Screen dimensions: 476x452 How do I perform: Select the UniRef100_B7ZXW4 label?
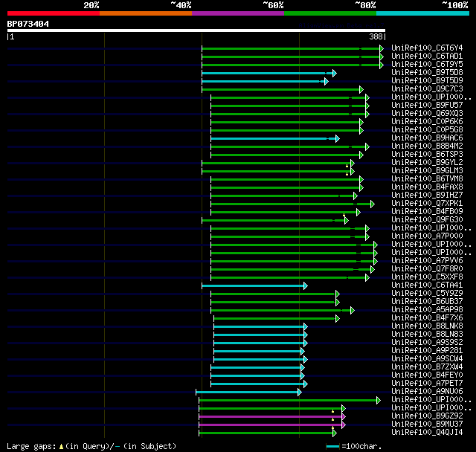point(427,367)
